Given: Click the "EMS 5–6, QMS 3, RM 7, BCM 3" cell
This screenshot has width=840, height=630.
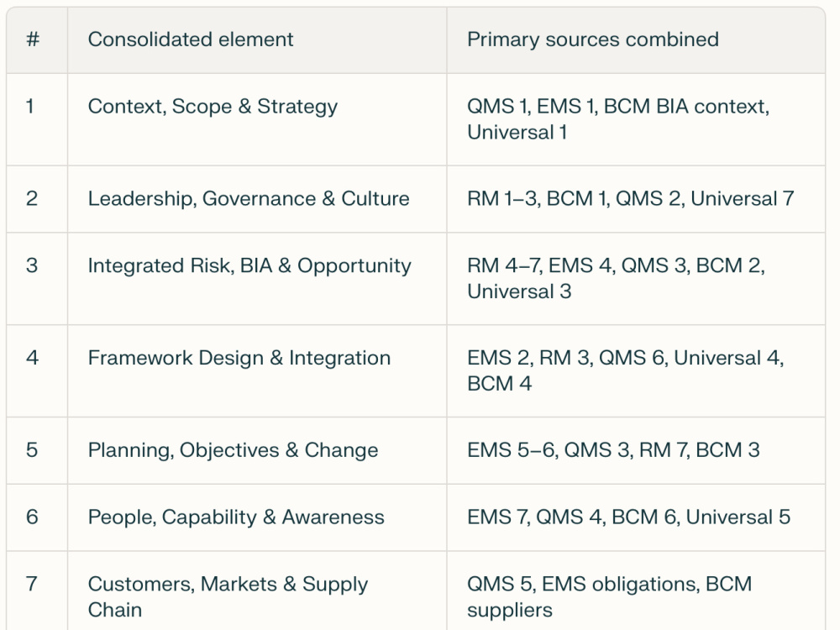Looking at the screenshot, I should coord(636,450).
